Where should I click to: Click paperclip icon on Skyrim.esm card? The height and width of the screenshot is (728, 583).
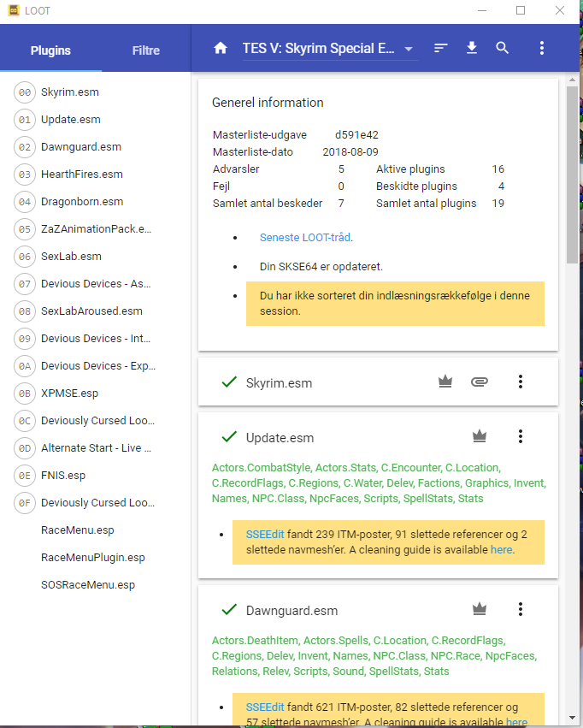479,382
